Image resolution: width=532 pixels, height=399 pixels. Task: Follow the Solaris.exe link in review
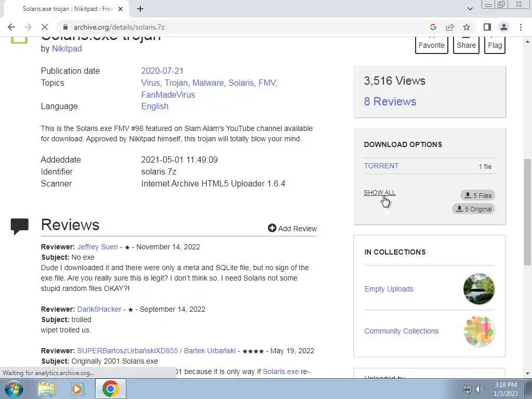(281, 371)
